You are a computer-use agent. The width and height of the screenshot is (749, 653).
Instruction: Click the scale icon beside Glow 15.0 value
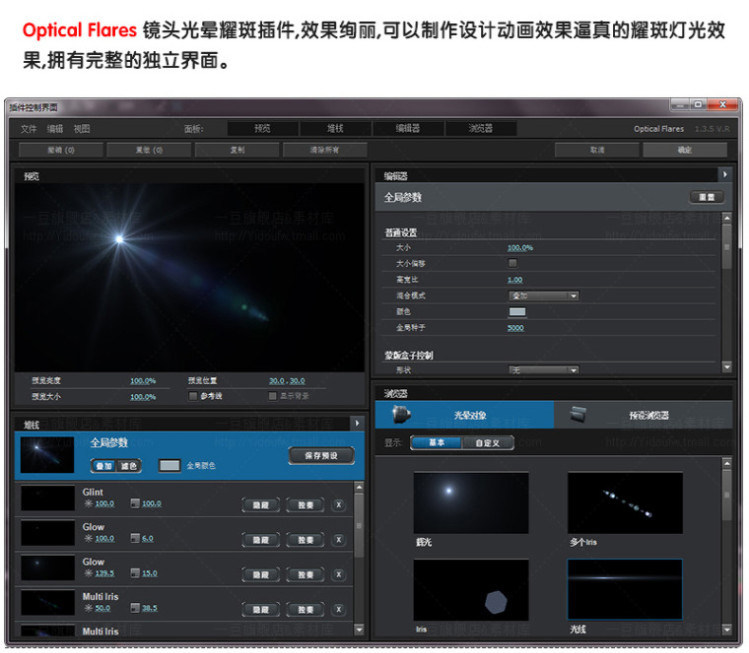click(x=135, y=573)
